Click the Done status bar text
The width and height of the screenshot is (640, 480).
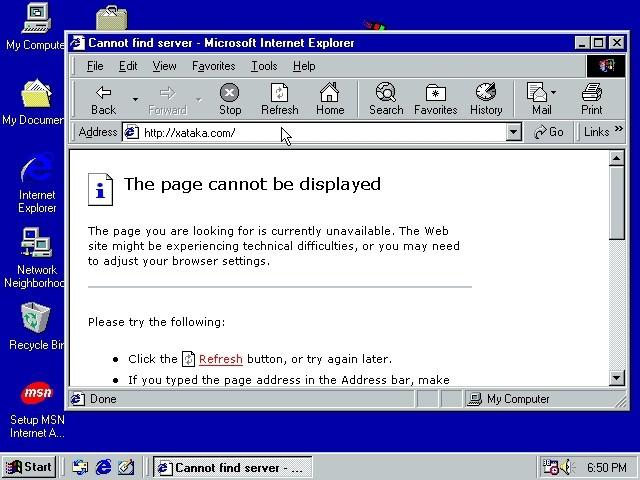103,399
